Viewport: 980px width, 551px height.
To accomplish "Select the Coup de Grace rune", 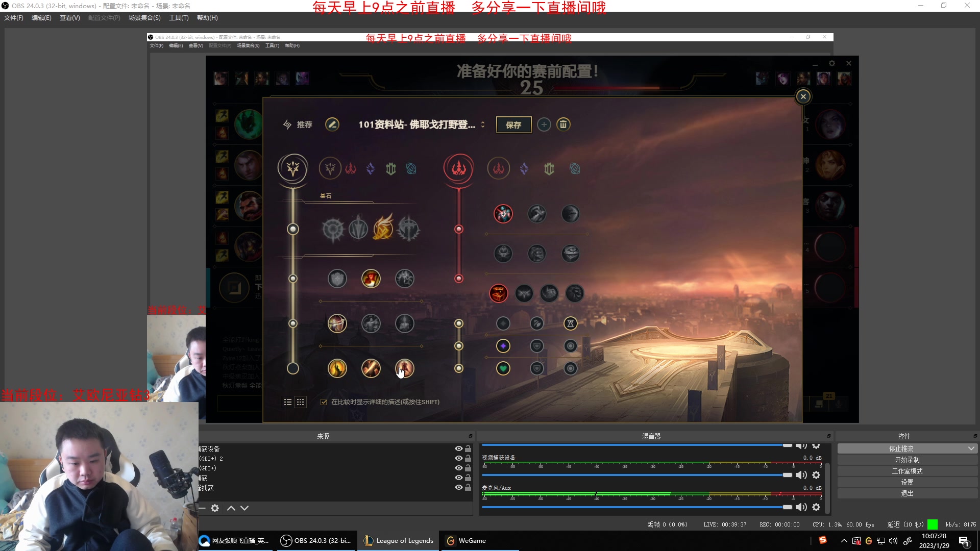I will (337, 368).
